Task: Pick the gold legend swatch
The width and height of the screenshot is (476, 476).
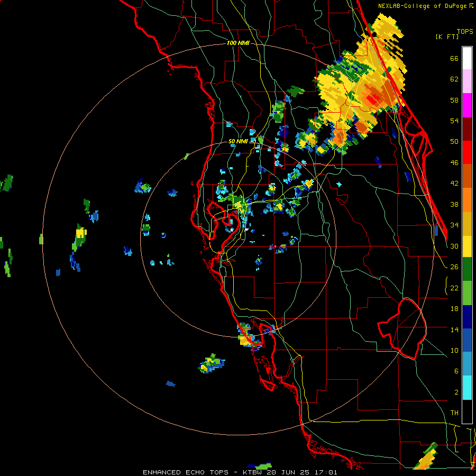Action: [x=467, y=224]
